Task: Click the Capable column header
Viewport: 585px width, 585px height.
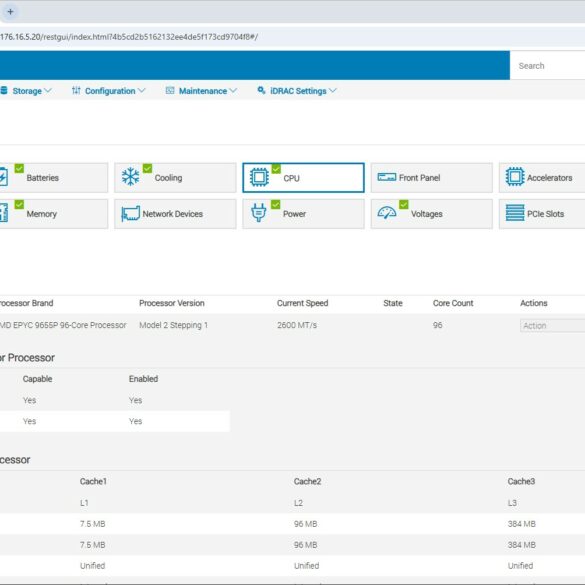Action: pyautogui.click(x=37, y=379)
